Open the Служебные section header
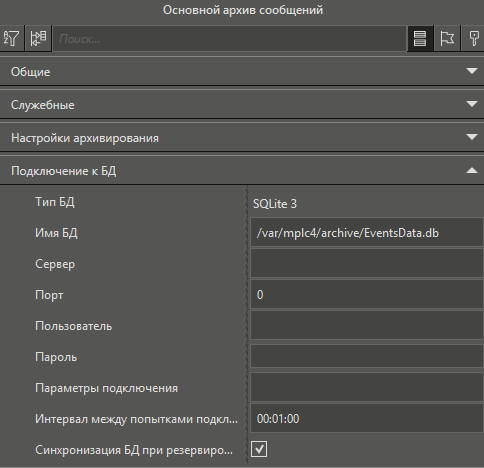This screenshot has height=468, width=484. click(242, 104)
